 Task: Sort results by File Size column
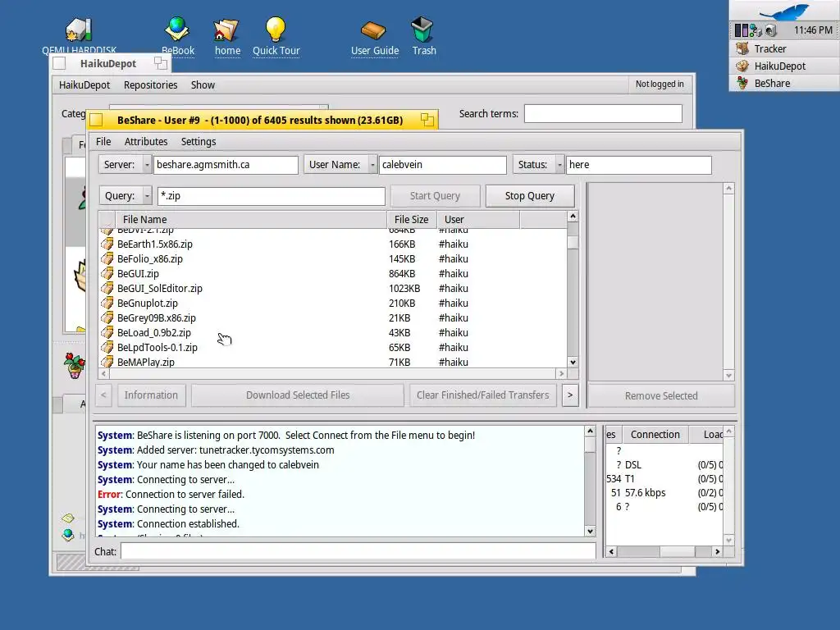[x=412, y=220]
